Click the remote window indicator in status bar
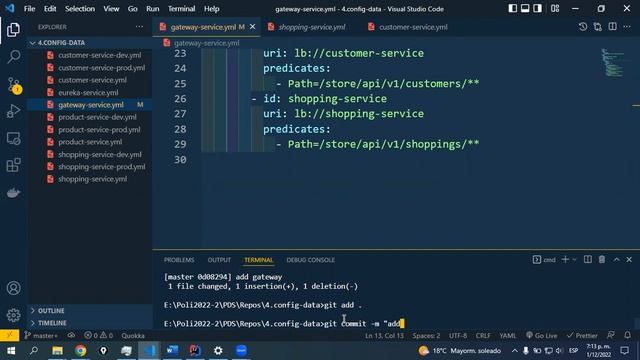640x360 pixels. [9, 336]
